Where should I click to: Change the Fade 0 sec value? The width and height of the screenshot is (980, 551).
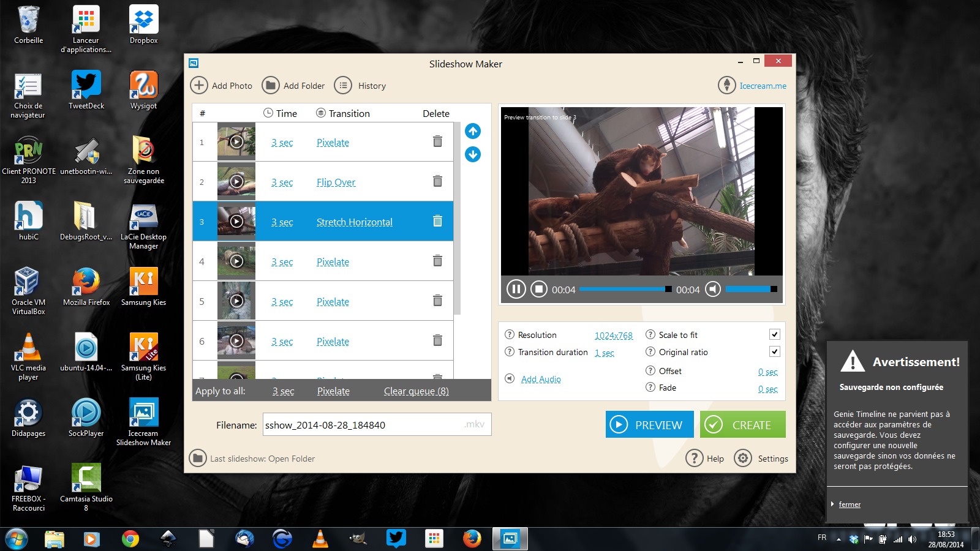tap(768, 389)
